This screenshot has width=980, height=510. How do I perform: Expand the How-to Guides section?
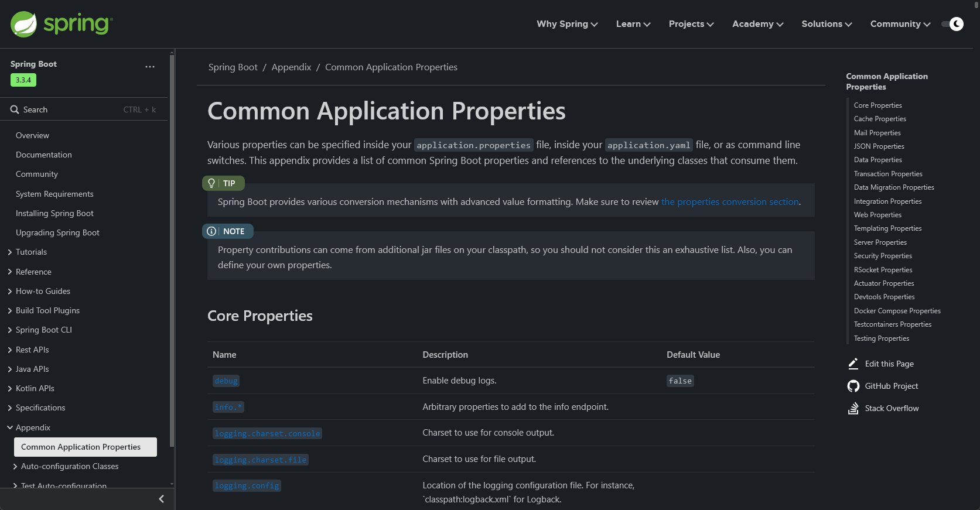pos(10,292)
